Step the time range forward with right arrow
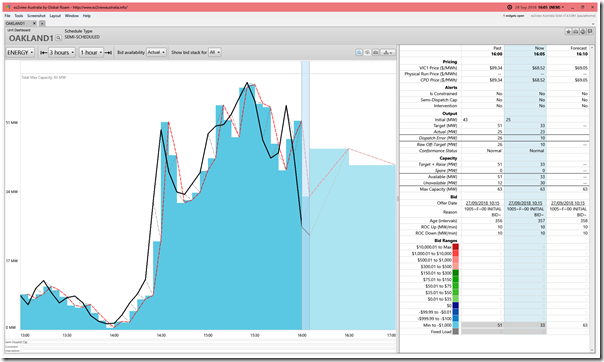 pyautogui.click(x=109, y=52)
